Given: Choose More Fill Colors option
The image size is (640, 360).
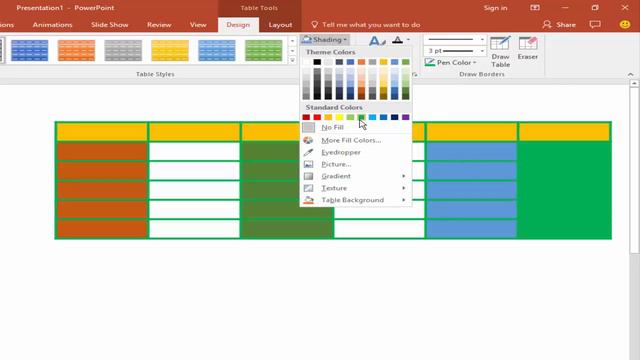Looking at the screenshot, I should point(351,140).
